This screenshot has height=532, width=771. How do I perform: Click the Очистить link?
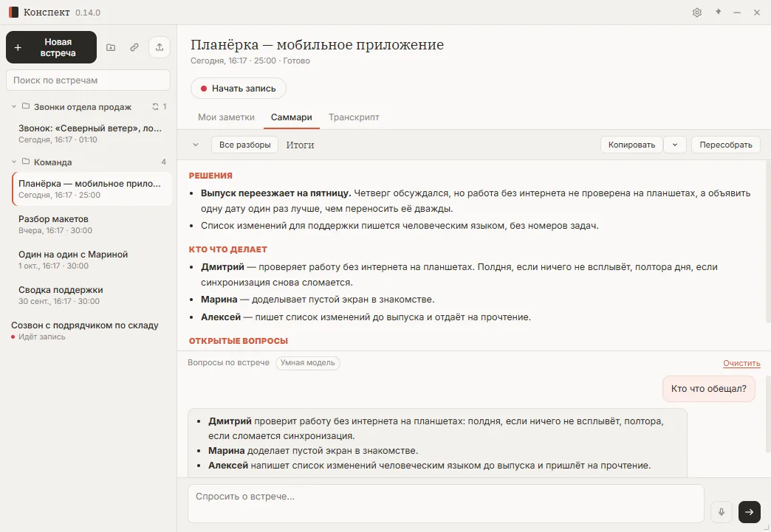pyautogui.click(x=741, y=363)
